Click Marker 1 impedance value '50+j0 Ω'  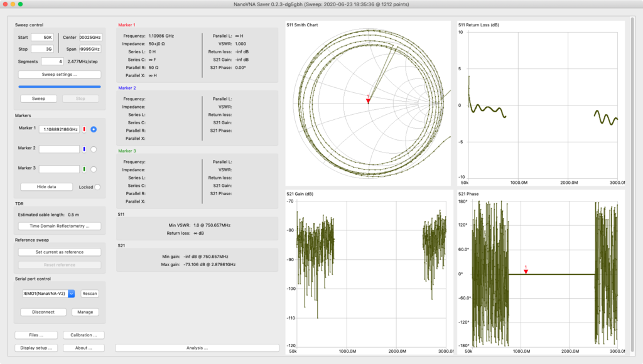point(156,44)
